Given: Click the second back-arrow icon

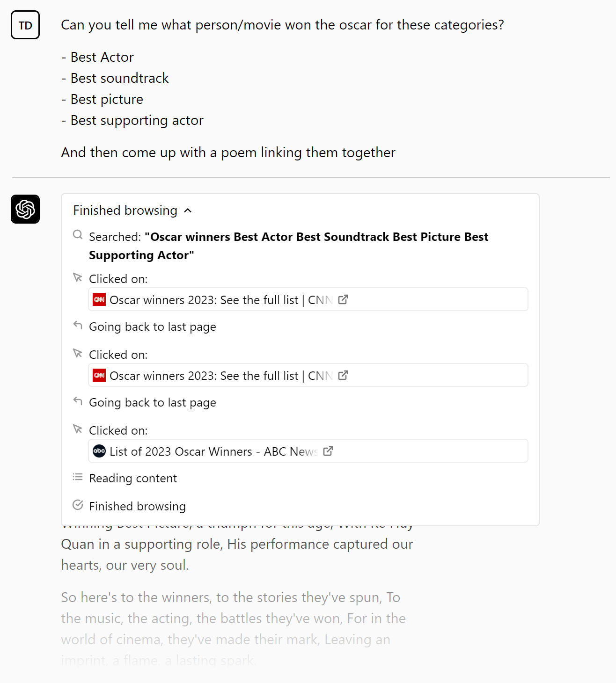Looking at the screenshot, I should pos(78,400).
